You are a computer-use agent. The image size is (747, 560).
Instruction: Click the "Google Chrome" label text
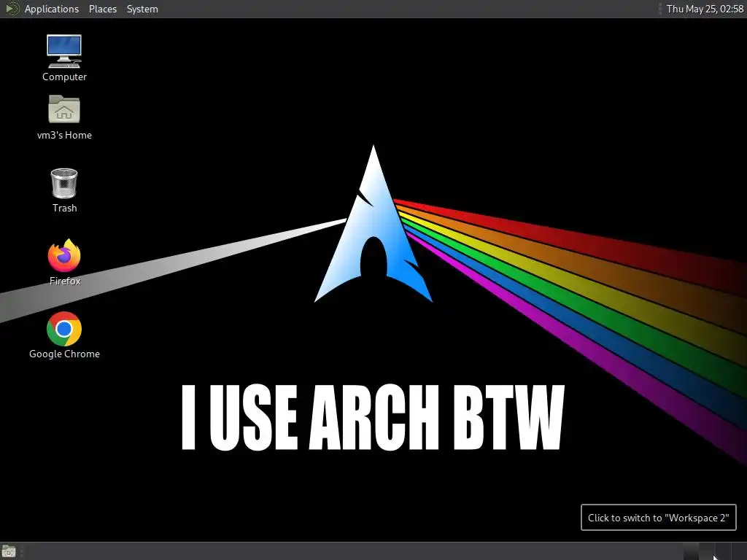point(64,354)
